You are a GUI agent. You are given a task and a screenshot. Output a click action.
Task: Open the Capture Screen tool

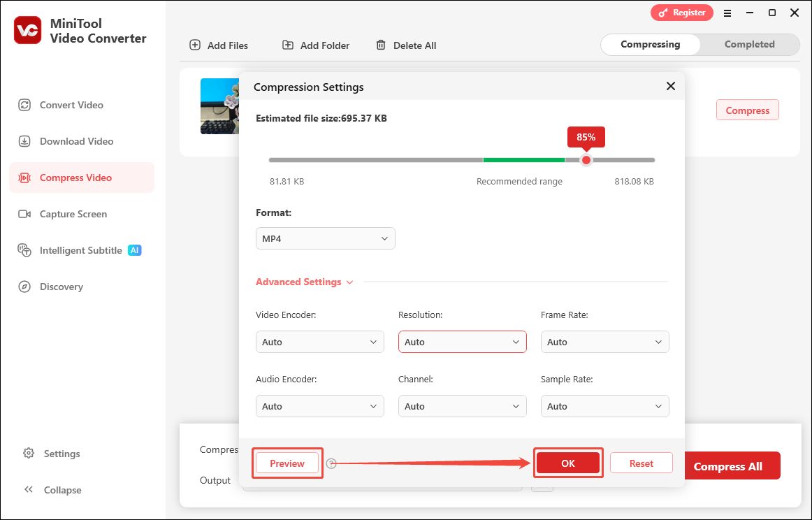click(73, 214)
